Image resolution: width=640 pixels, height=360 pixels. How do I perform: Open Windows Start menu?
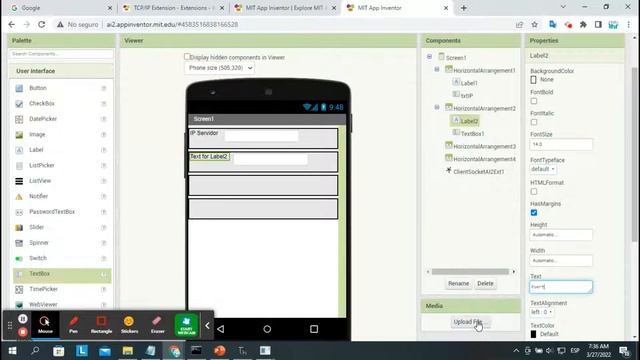[x=12, y=351]
